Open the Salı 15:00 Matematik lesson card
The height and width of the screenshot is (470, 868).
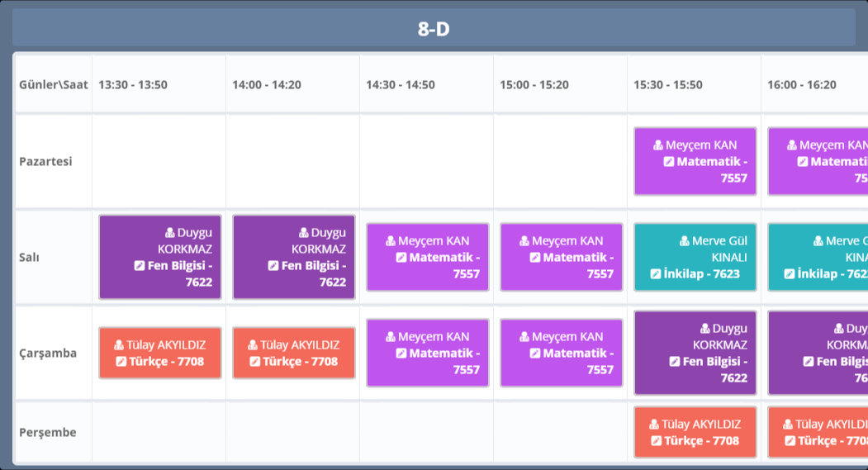point(561,257)
